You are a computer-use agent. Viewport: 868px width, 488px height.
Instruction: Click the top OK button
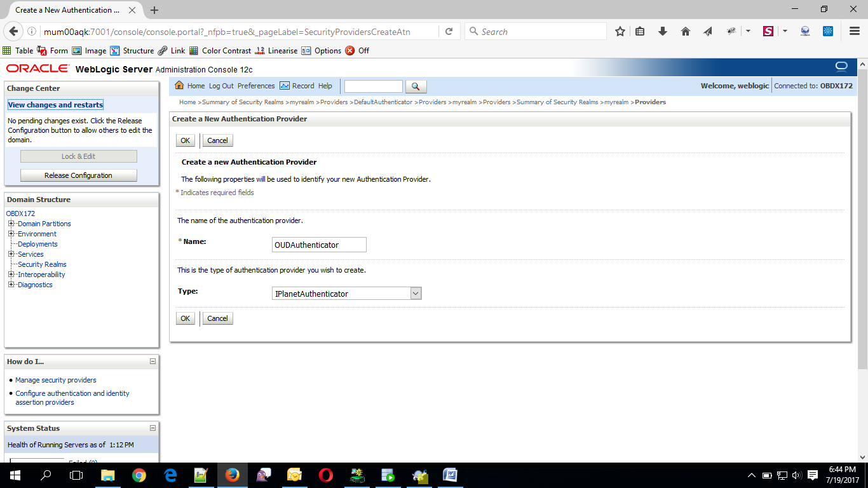[x=185, y=140]
